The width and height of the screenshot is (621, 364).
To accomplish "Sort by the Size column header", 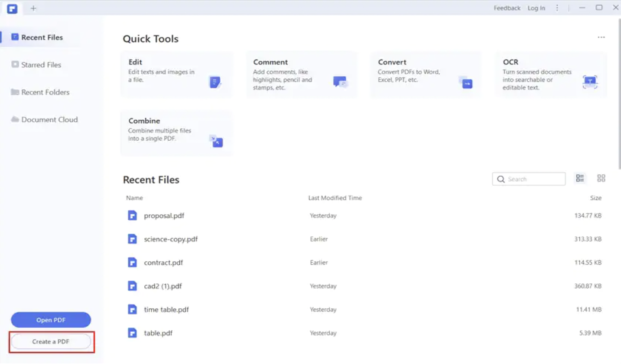I will (x=596, y=198).
